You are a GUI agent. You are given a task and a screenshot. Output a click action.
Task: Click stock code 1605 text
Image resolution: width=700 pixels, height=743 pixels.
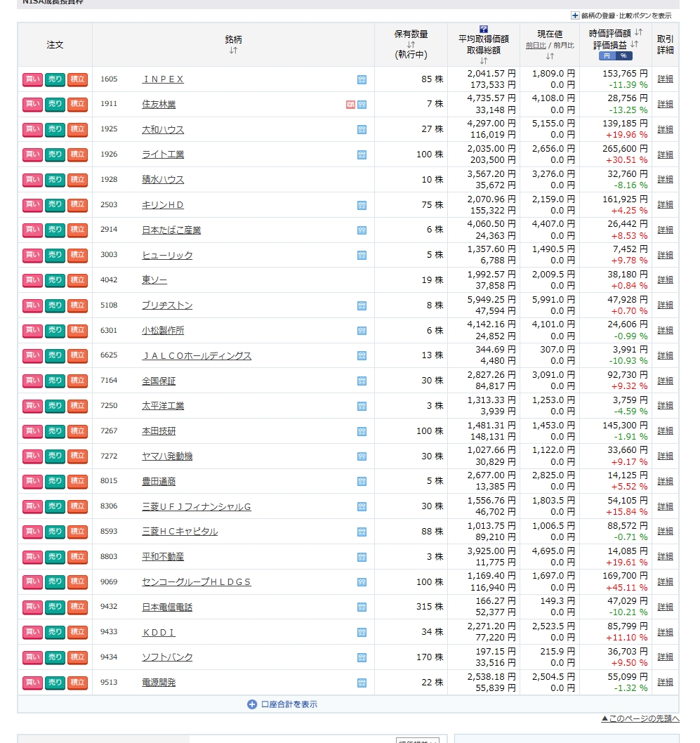click(x=109, y=79)
